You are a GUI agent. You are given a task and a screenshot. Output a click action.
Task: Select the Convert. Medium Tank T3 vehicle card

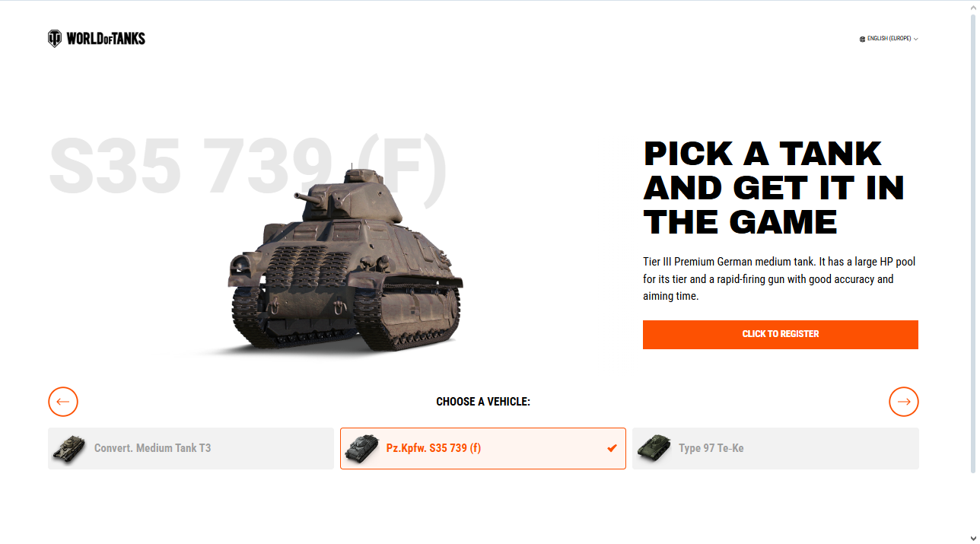pyautogui.click(x=190, y=448)
